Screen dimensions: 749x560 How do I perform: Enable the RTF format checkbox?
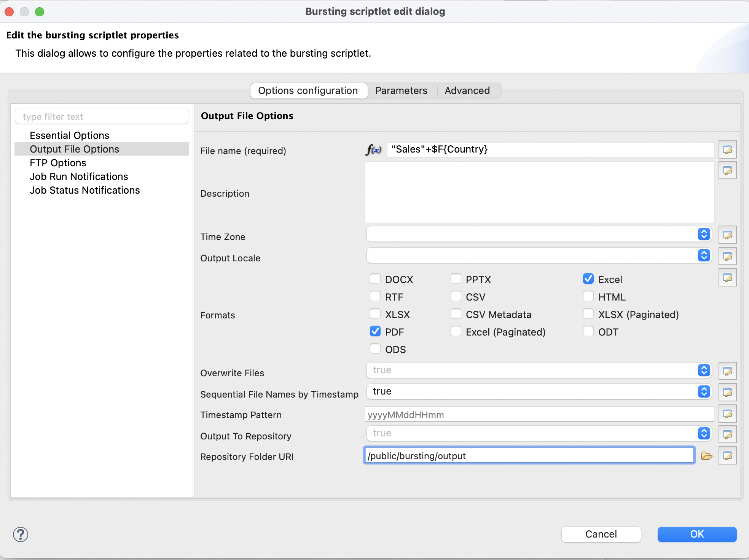pos(375,296)
